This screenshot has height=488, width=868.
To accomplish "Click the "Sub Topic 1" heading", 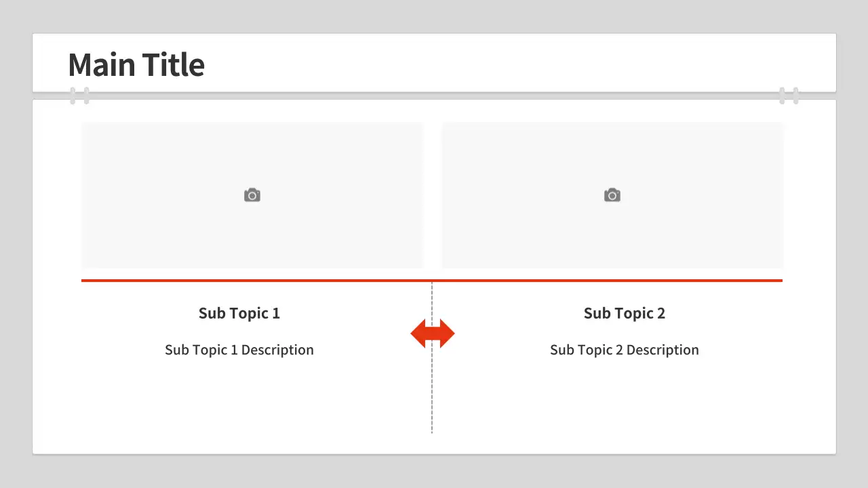I will [239, 313].
